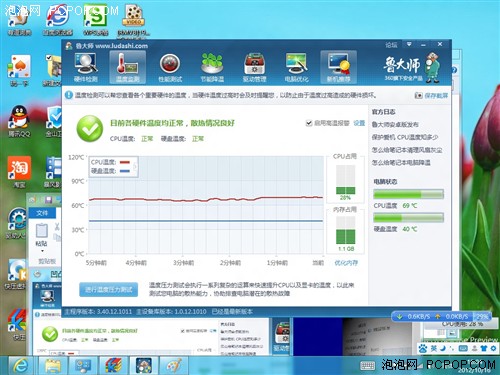500x375 pixels.
Task: Toggle the 启用高温报警 checkbox
Action: click(x=309, y=123)
